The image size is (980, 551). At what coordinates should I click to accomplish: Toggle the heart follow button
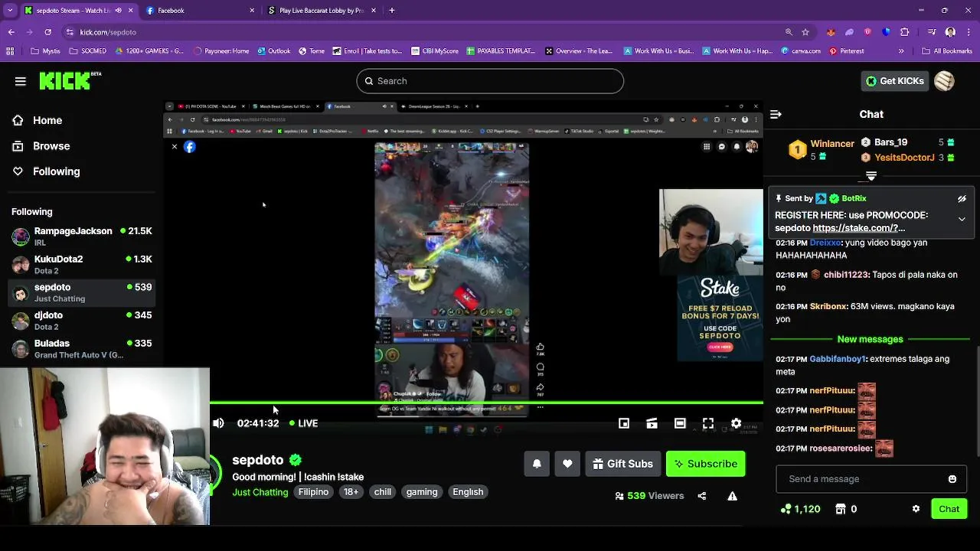567,464
